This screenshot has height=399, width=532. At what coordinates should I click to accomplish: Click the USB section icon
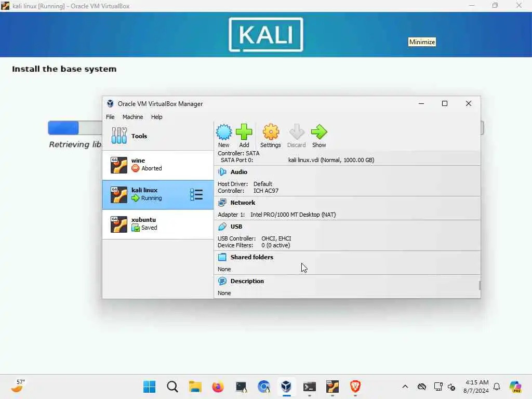222,227
